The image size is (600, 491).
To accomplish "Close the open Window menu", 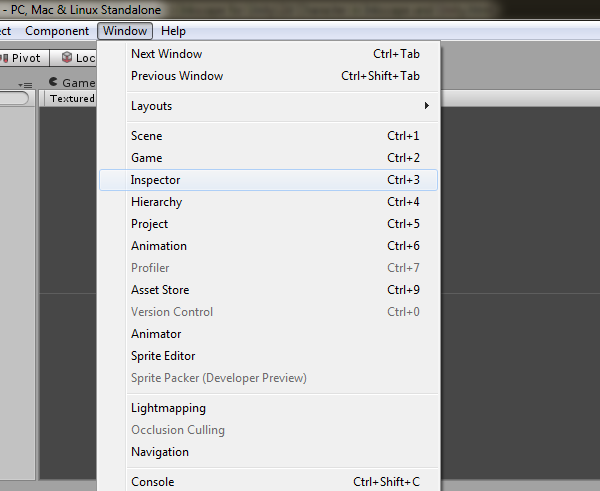I will tap(126, 31).
